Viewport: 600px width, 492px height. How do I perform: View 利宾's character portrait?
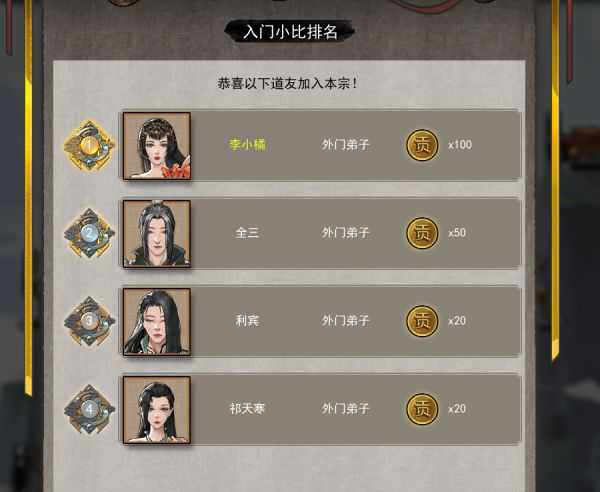point(157,322)
